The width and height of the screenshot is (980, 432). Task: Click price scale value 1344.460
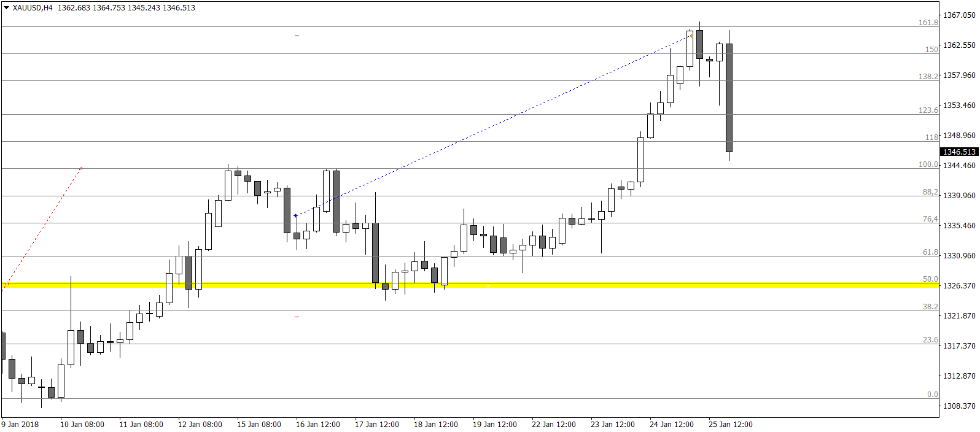[x=959, y=165]
